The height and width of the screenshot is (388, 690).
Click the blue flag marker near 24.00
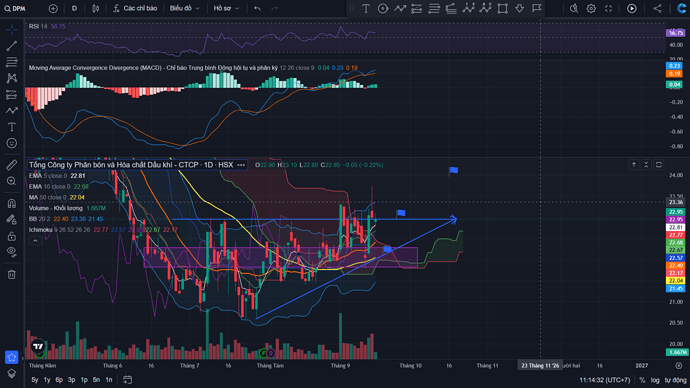(x=454, y=171)
